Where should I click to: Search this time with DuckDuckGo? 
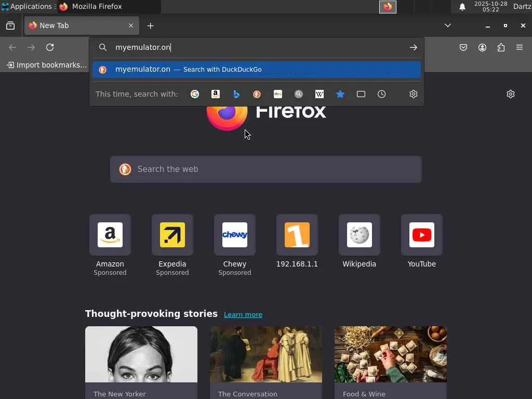(x=257, y=94)
